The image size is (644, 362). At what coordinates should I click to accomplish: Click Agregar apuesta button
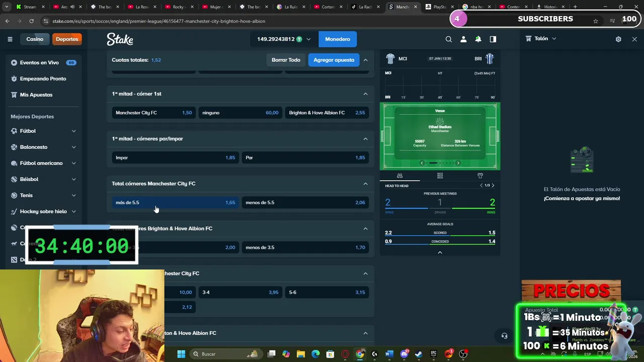(334, 60)
